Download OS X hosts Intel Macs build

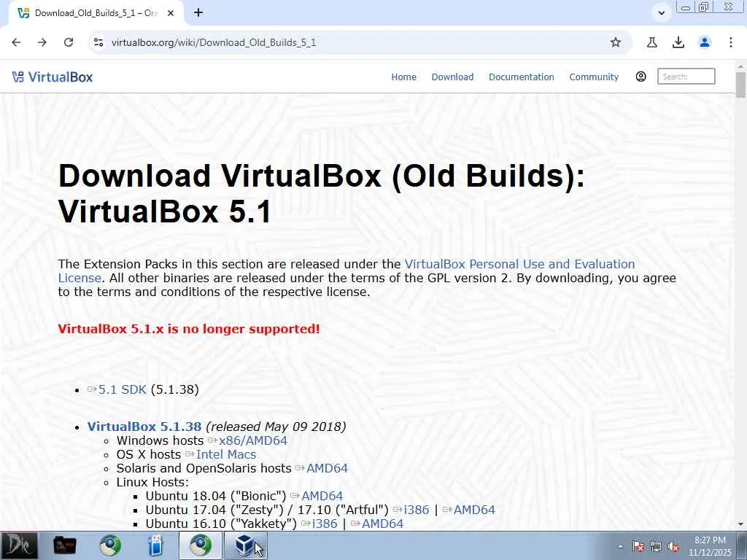pos(226,454)
